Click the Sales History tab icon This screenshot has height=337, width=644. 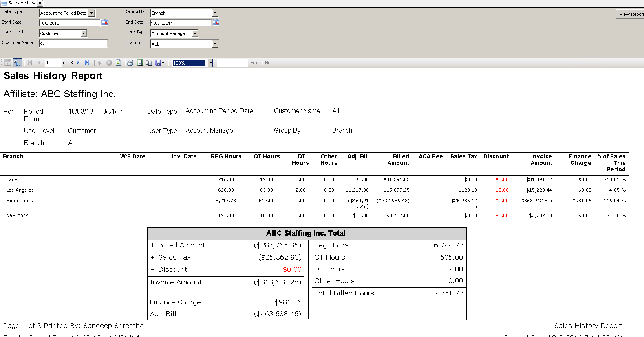[x=4, y=3]
